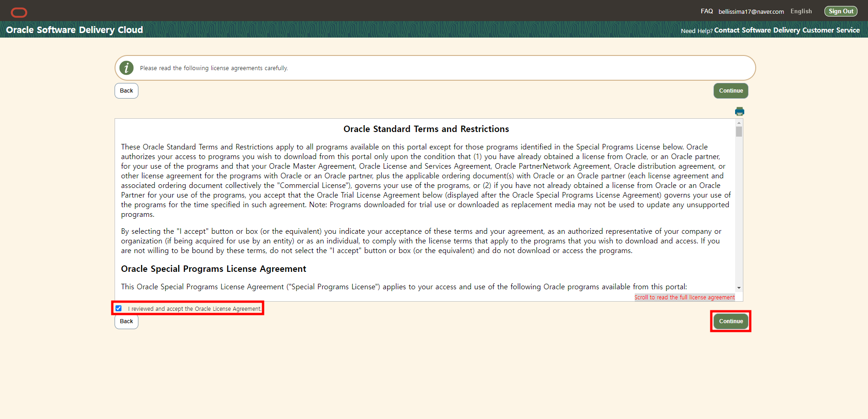The height and width of the screenshot is (419, 868).
Task: Click 'Scroll to read the full license agreement' text
Action: 685,298
